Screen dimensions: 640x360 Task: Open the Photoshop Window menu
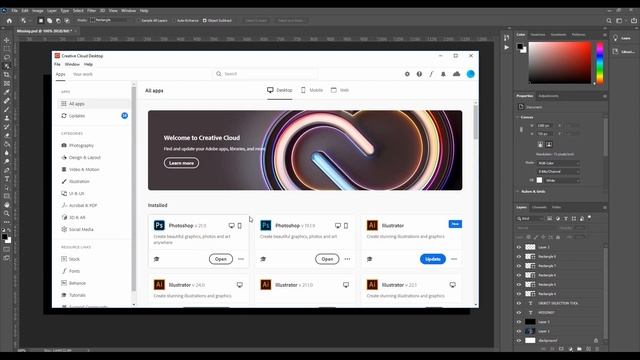128,11
